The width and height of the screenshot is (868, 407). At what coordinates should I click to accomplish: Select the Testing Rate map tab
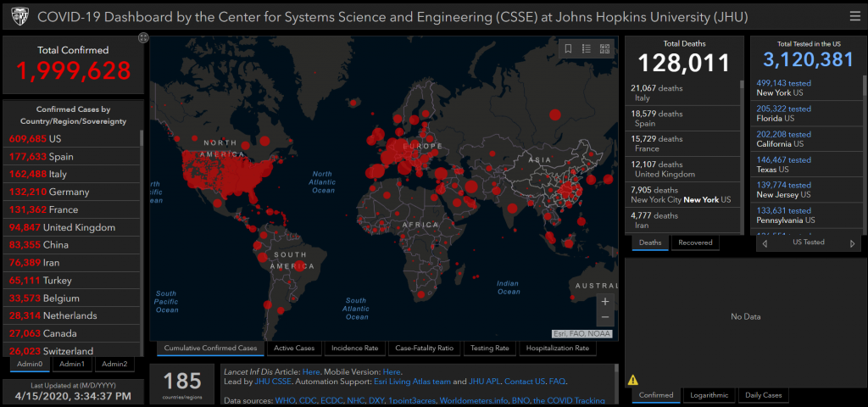(x=490, y=348)
